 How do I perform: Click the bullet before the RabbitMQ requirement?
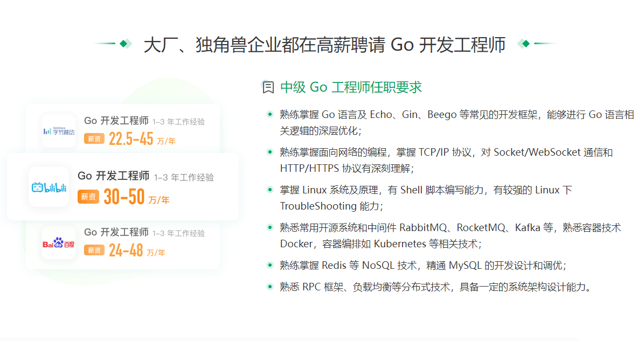[269, 228]
